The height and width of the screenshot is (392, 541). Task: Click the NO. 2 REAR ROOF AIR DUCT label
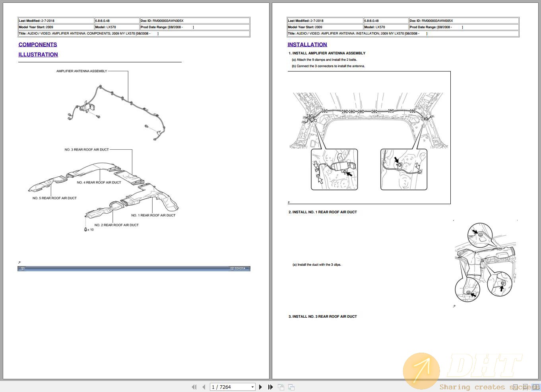[116, 225]
